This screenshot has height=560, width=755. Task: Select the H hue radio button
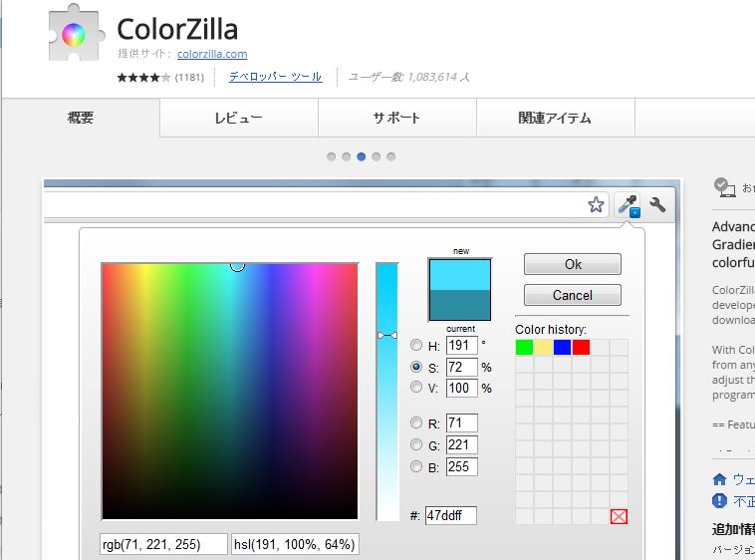click(416, 345)
